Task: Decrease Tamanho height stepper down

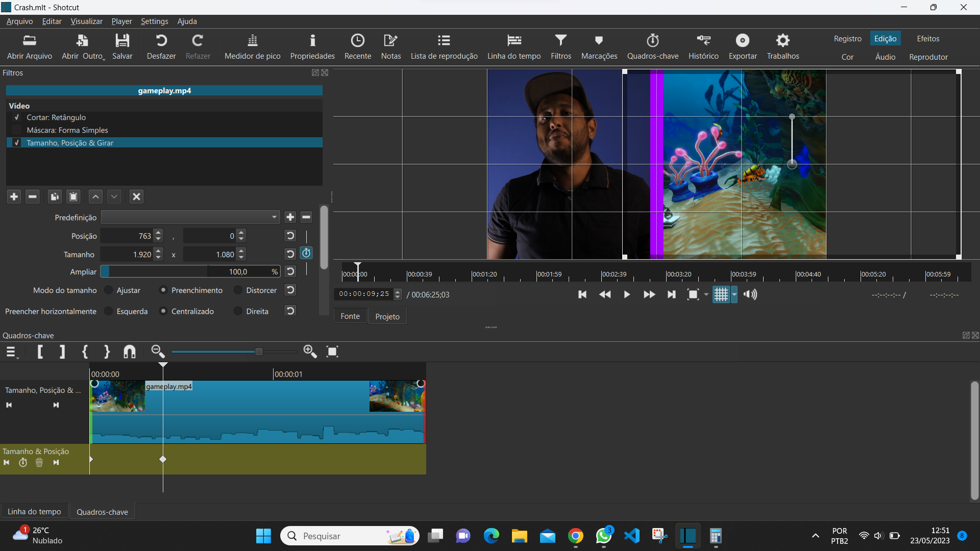Action: coord(242,258)
